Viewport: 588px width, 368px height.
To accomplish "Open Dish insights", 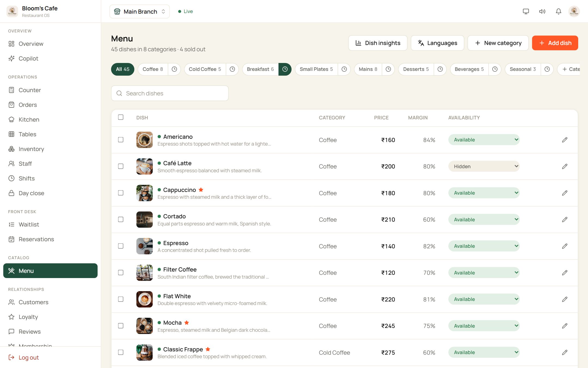I will point(378,43).
